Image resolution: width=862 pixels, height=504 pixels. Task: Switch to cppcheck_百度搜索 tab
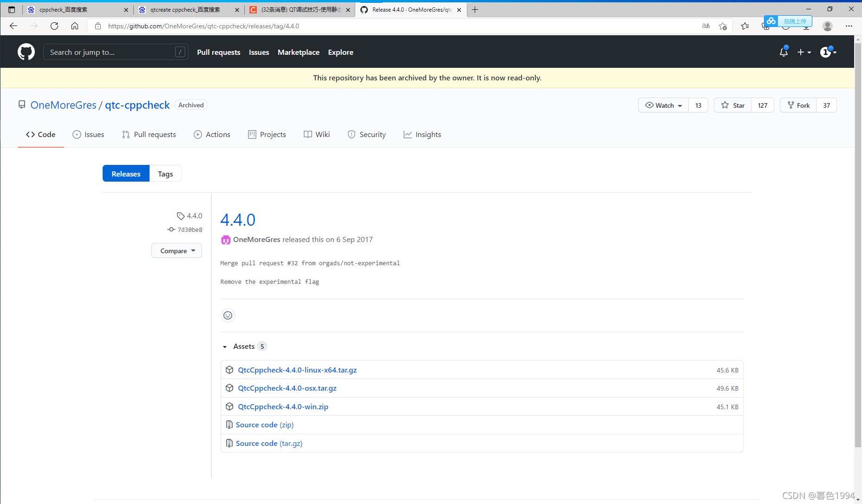pyautogui.click(x=77, y=10)
